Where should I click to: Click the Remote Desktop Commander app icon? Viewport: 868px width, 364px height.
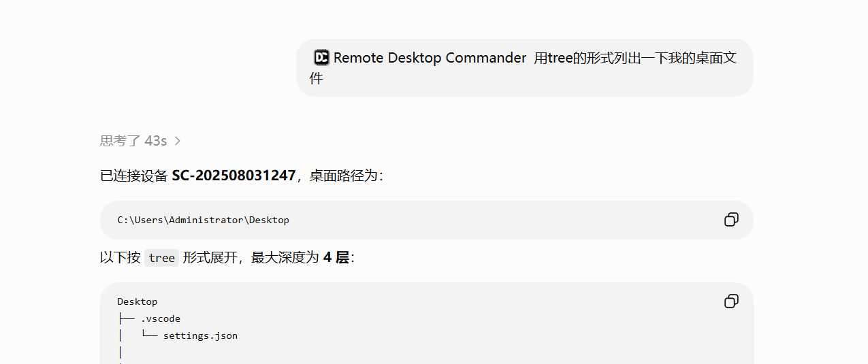321,58
